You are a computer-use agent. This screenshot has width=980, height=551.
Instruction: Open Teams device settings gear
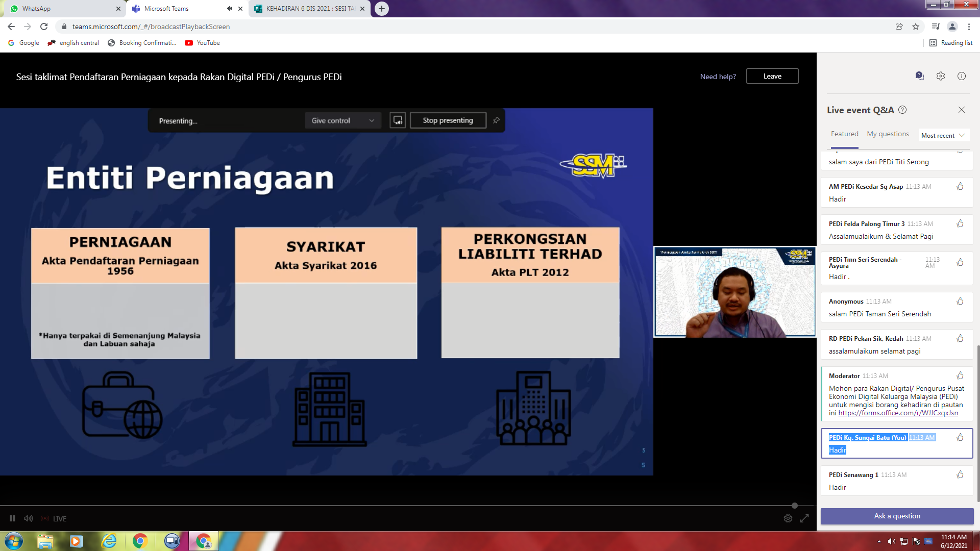tap(941, 76)
